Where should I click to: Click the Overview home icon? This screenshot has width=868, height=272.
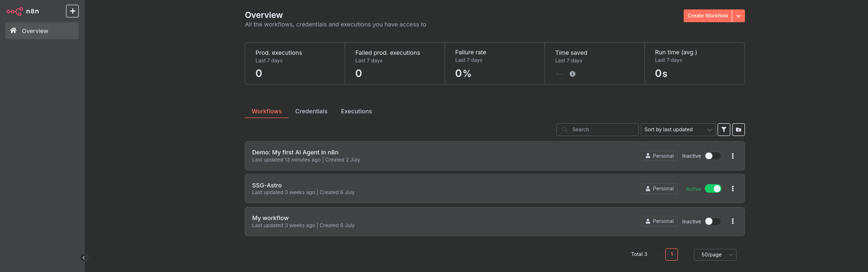click(13, 31)
